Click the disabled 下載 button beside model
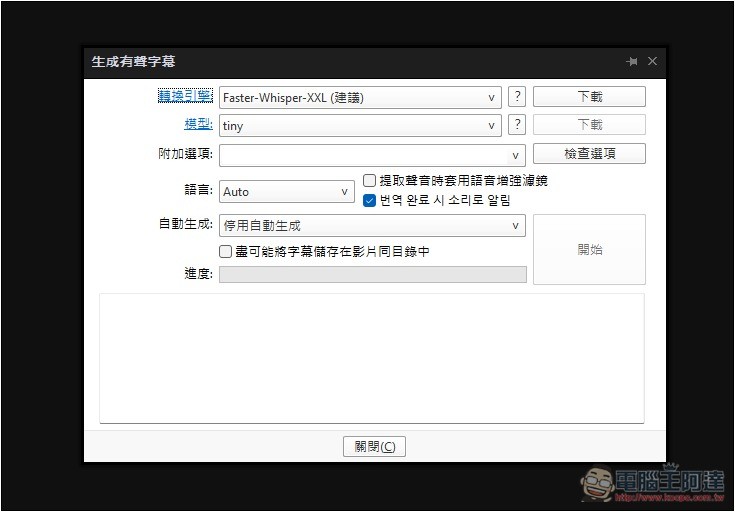Viewport: 735px width, 512px height. tap(589, 125)
